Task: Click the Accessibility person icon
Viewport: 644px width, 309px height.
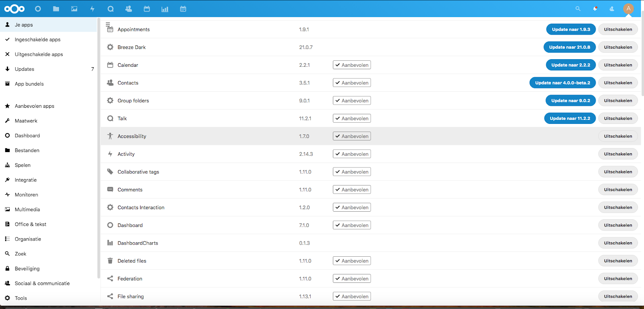Action: (110, 136)
